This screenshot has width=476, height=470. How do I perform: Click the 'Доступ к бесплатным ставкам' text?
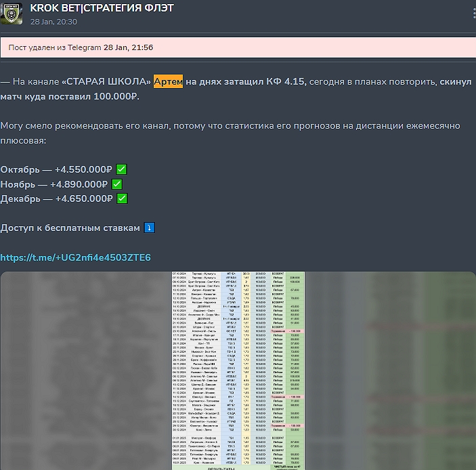(70, 228)
